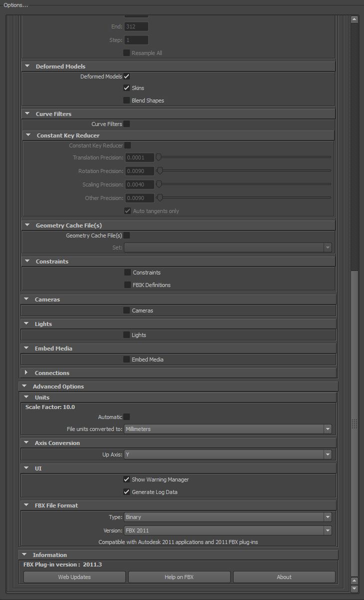Screen dimensions: 364x600
Task: Enable the Embed Media checkbox
Action: click(x=127, y=359)
